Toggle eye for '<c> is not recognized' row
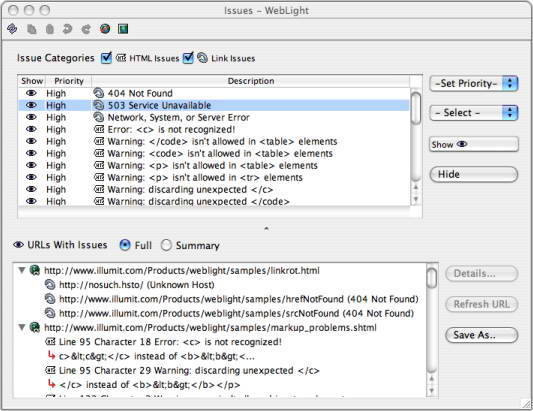The height and width of the screenshot is (411, 533). [x=31, y=129]
